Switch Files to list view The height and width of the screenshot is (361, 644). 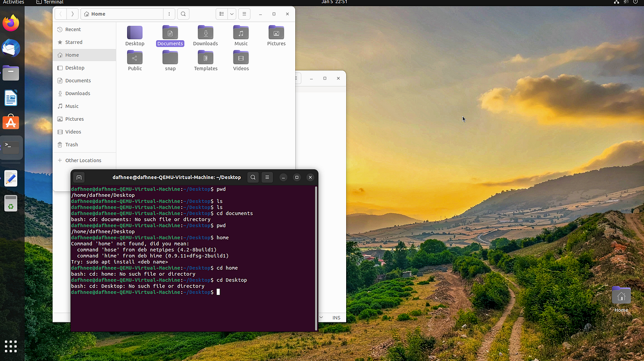point(222,13)
